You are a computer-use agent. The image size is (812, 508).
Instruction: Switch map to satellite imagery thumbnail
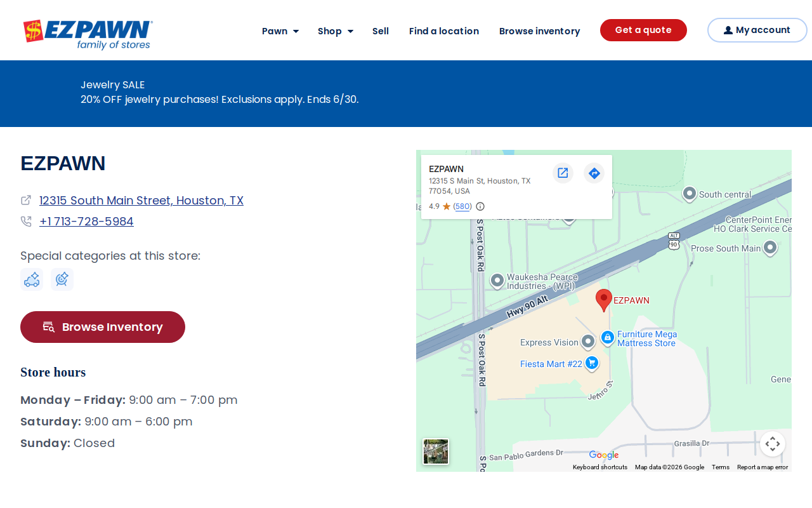point(436,451)
